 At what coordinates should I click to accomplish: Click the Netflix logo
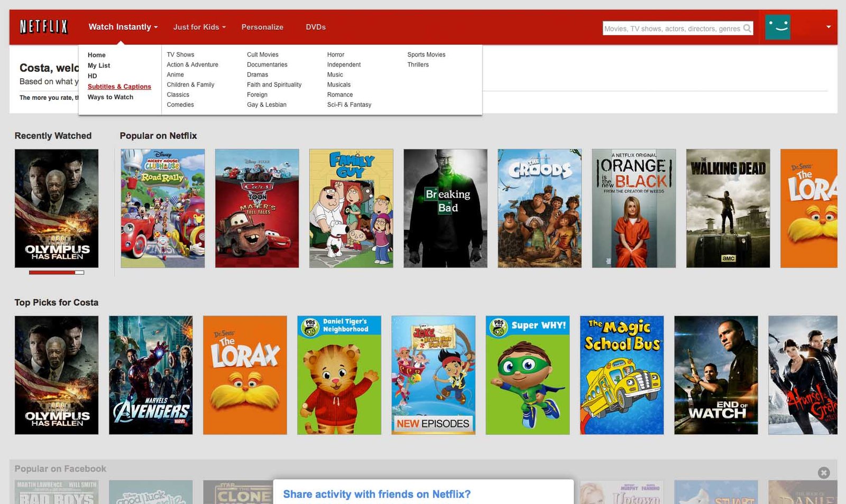click(x=44, y=26)
